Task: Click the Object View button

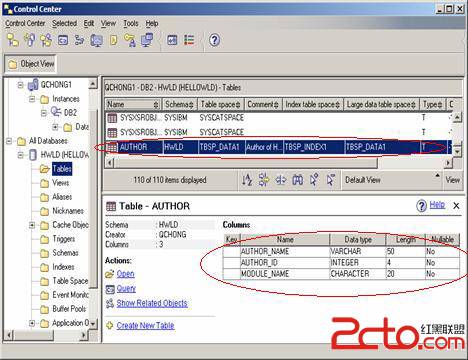Action: click(x=31, y=64)
